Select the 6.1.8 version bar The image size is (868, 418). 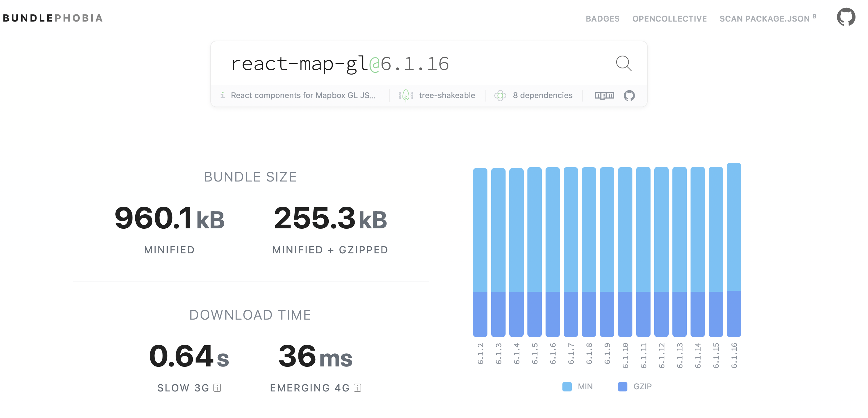tap(589, 252)
